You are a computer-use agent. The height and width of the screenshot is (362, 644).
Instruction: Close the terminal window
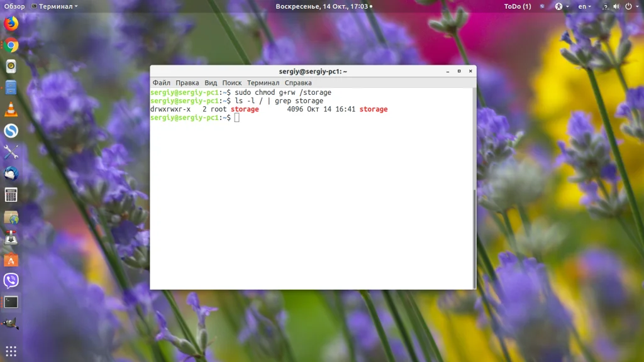pyautogui.click(x=470, y=72)
